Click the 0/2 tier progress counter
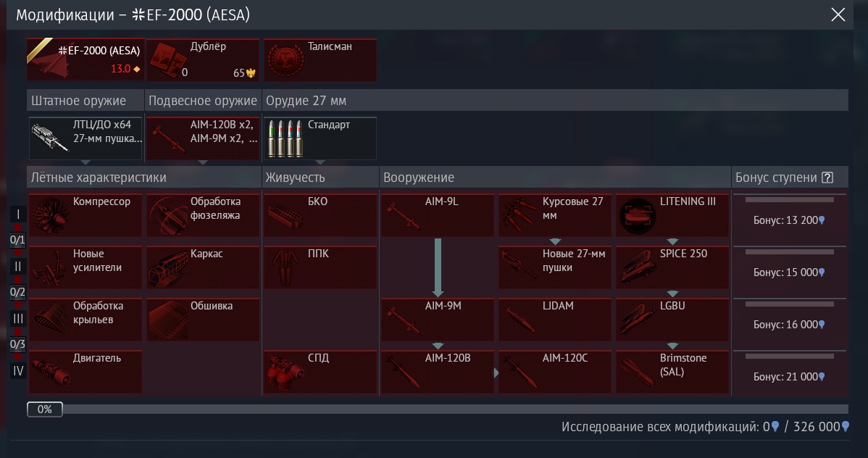Screen dimensions: 868x458 [17, 293]
